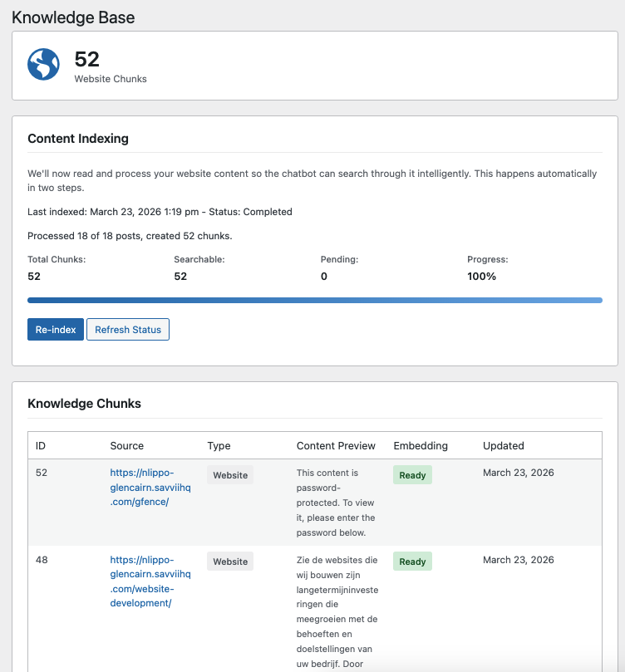Click the ID column header
The image size is (625, 672).
(41, 446)
